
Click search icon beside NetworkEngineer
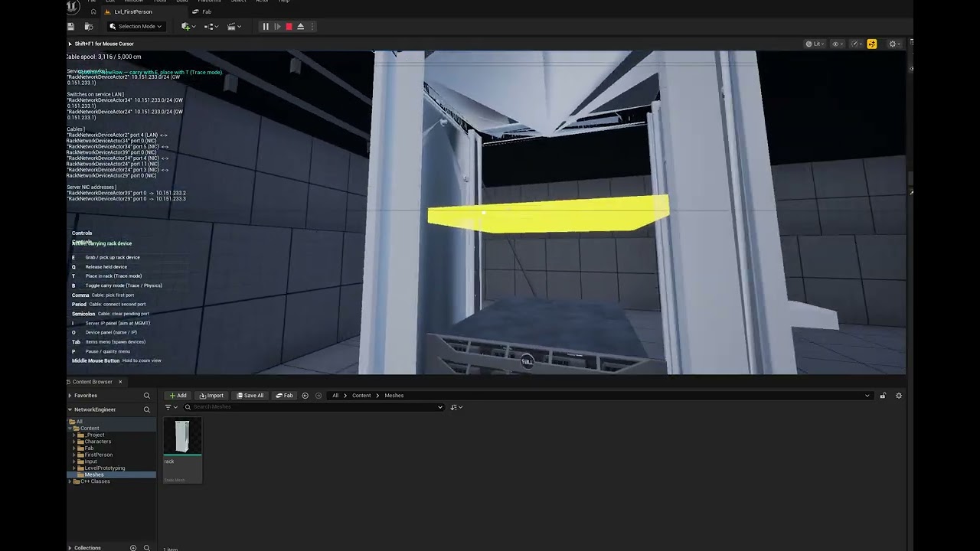click(x=147, y=409)
